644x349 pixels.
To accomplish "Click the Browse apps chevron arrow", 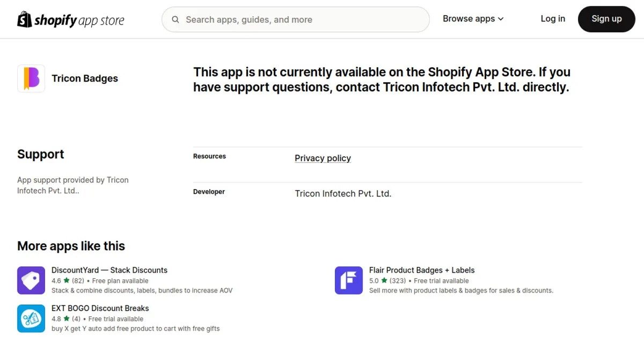I will (501, 19).
